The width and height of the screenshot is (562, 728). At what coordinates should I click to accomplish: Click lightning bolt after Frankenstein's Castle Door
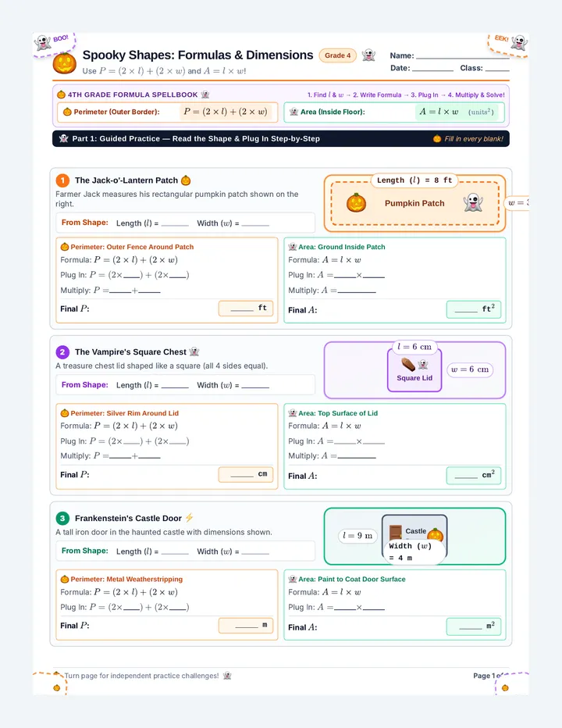pyautogui.click(x=189, y=518)
